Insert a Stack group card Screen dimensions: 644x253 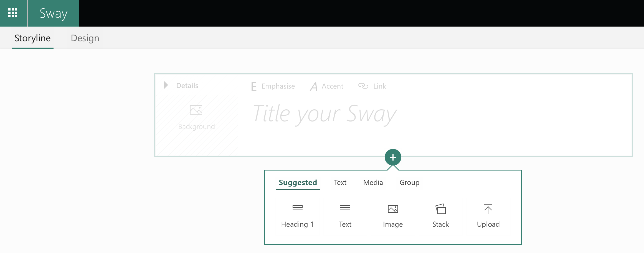[440, 216]
